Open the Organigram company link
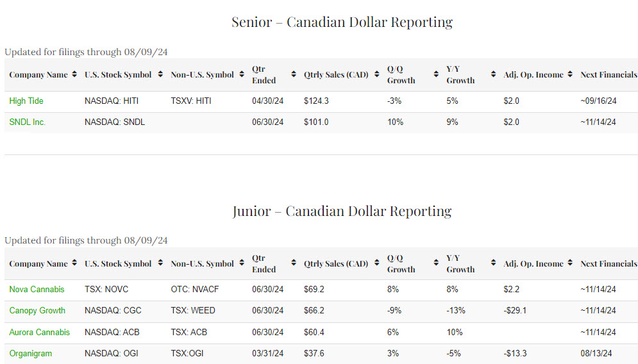This screenshot has width=638, height=364. pos(31,354)
